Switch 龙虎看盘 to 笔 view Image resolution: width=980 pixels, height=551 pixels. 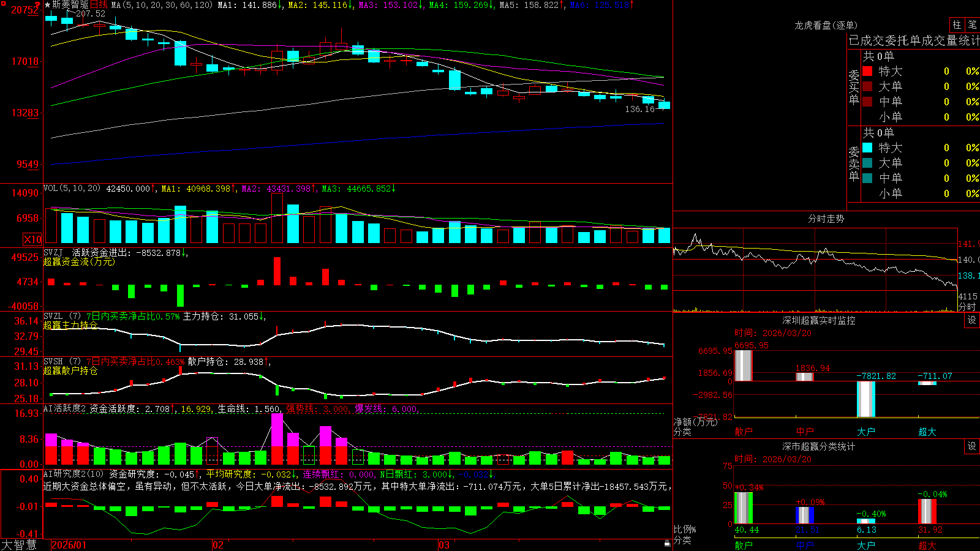point(973,24)
